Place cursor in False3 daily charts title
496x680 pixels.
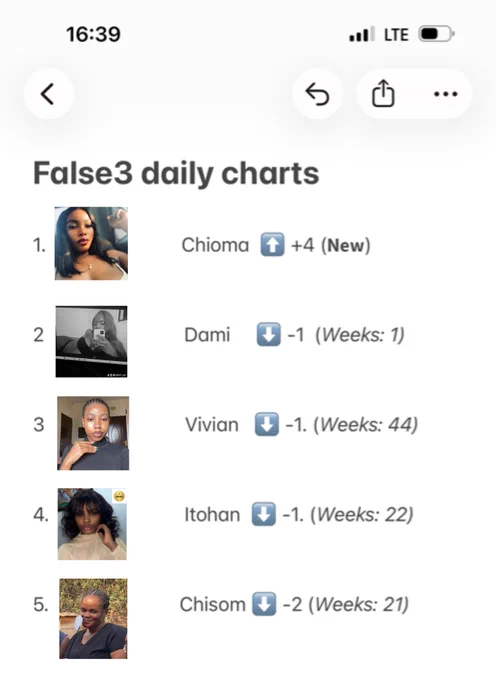tap(176, 173)
